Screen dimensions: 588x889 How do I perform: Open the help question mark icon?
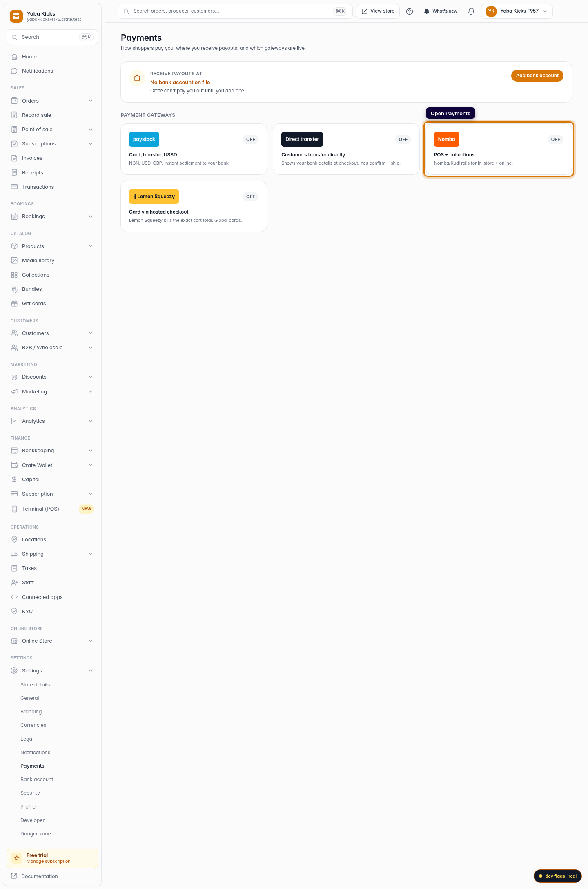click(410, 11)
